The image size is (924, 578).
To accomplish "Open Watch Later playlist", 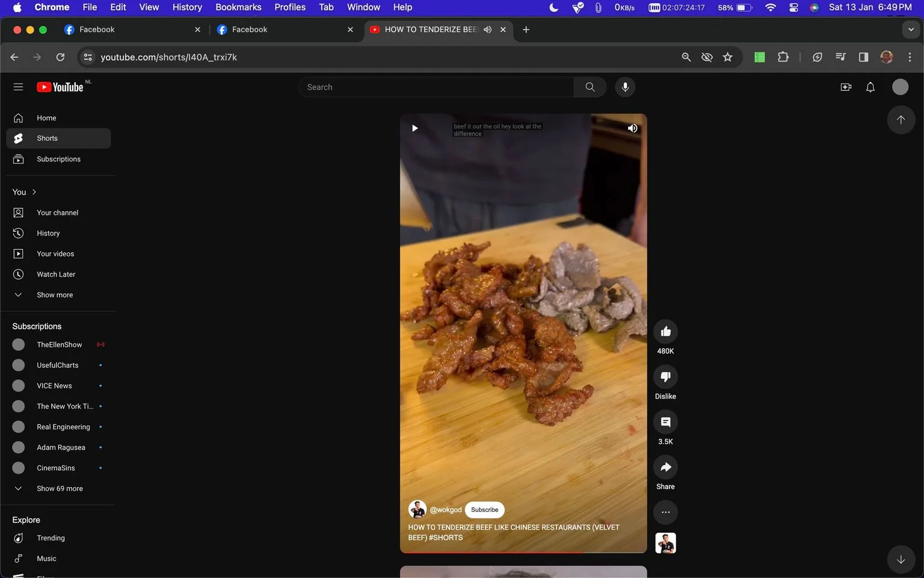I will 58,274.
